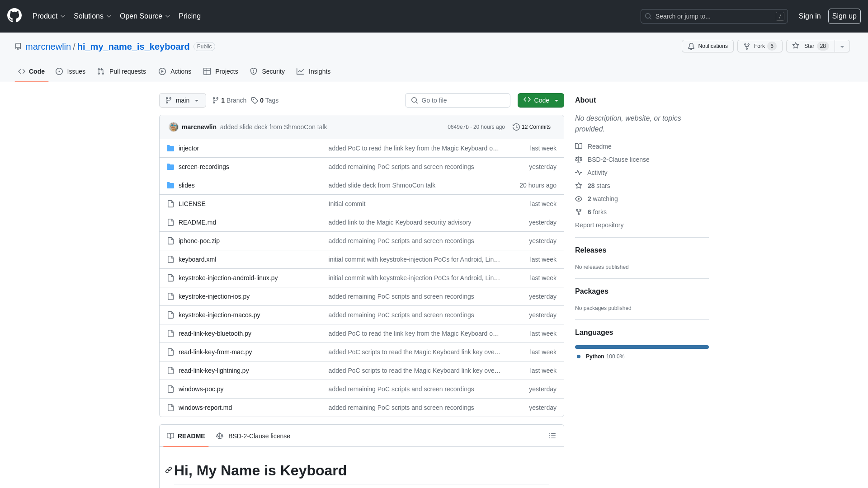Open README outline list icon
The image size is (868, 488).
(552, 436)
